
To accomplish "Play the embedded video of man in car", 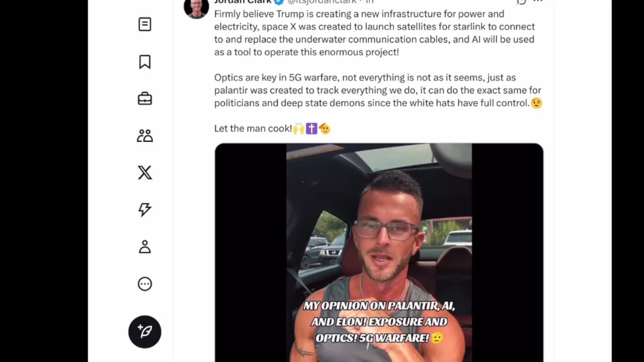I will (x=379, y=252).
